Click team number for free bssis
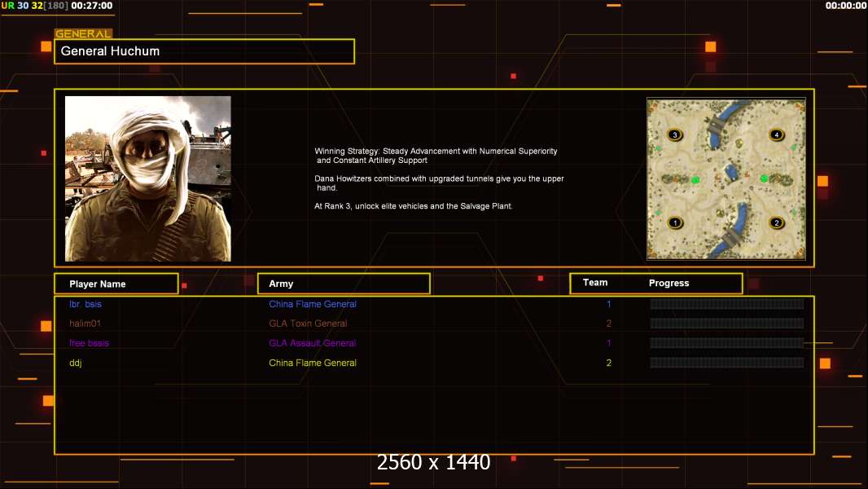868x489 pixels. [x=609, y=343]
